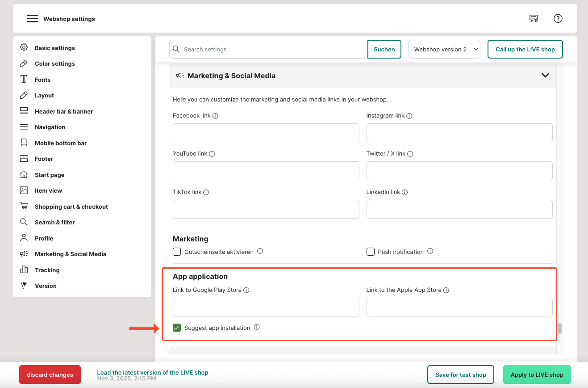Image resolution: width=588 pixels, height=388 pixels.
Task: Open the hamburger menu icon
Action: pyautogui.click(x=32, y=19)
